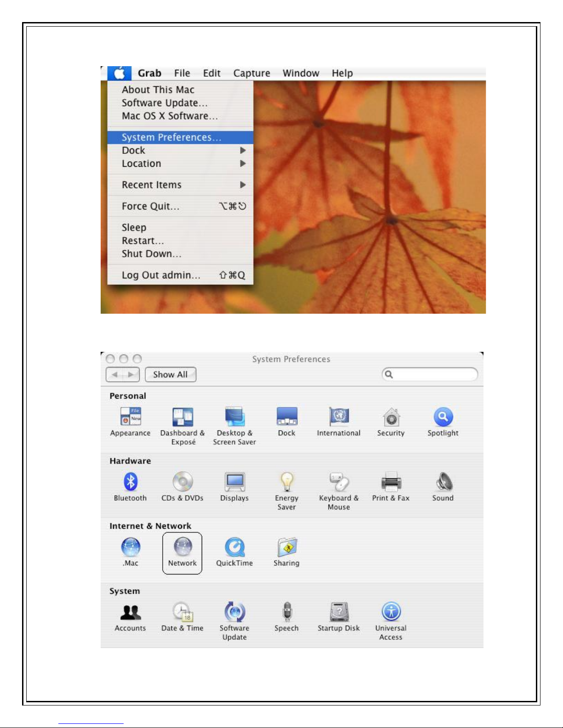Open the Dock preference pane icon
563x728 pixels.
pyautogui.click(x=287, y=422)
